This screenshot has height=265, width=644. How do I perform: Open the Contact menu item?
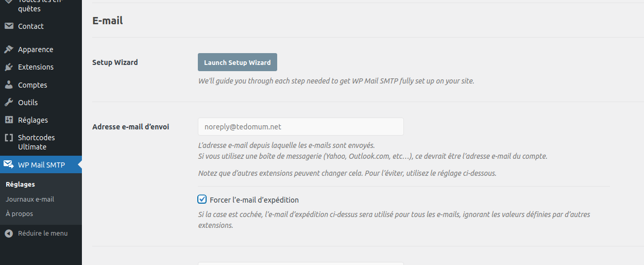[31, 26]
